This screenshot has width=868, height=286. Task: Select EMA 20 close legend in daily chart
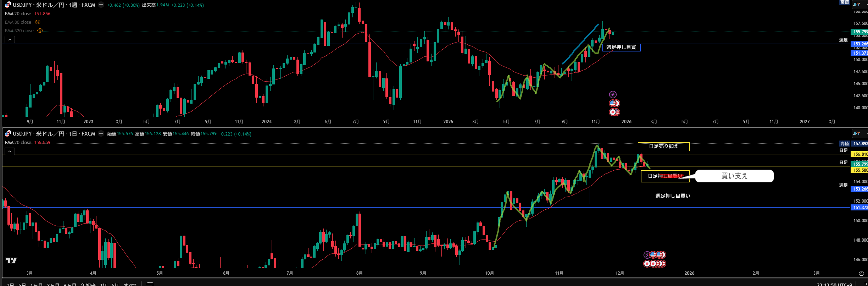tap(18, 143)
